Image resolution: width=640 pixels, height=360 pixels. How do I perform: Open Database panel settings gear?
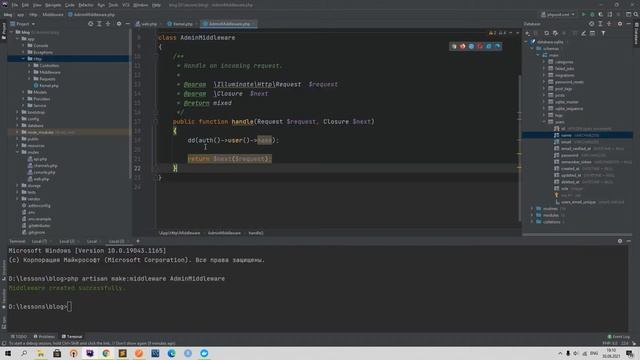620,24
